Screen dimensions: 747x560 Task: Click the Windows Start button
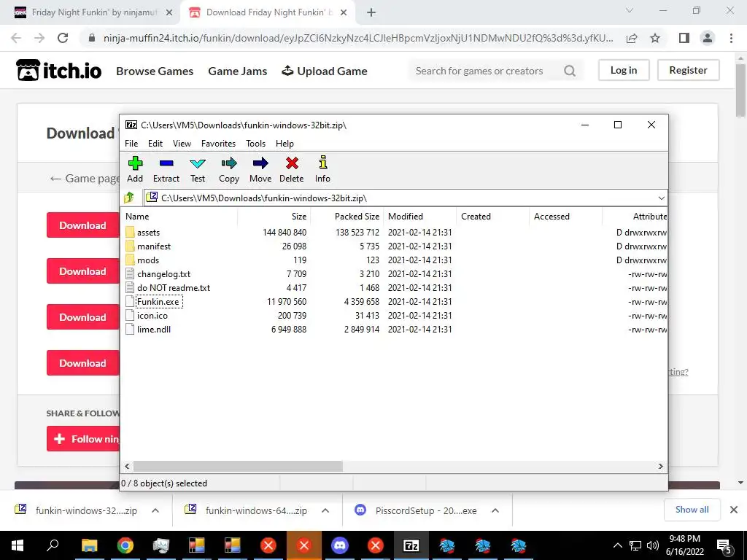pos(18,545)
